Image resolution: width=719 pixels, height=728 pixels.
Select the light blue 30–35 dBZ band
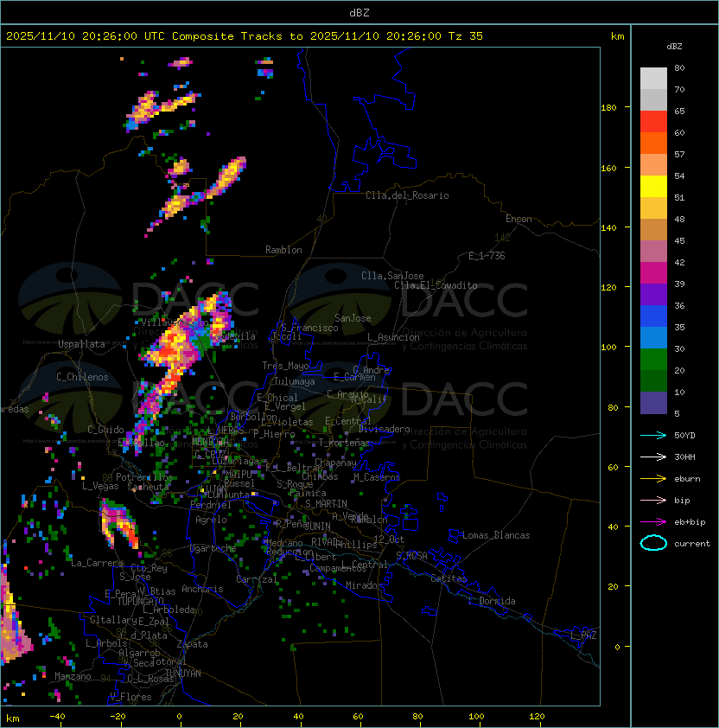point(653,338)
